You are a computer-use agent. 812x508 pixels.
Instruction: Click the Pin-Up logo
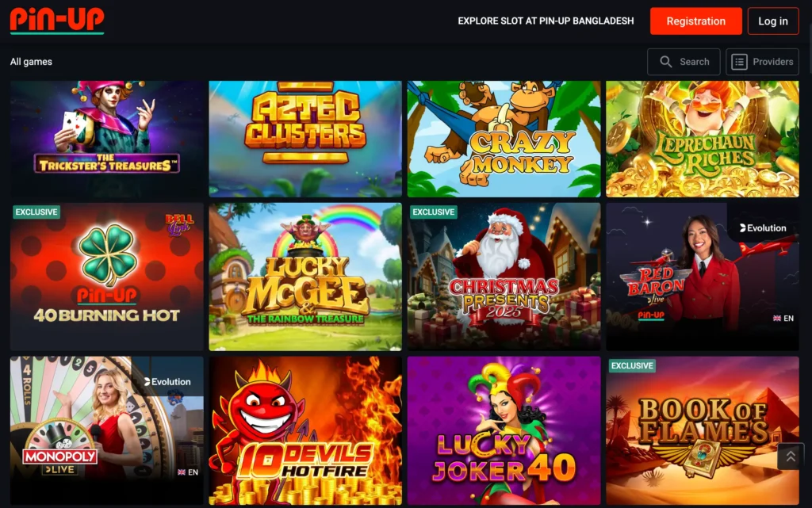[x=57, y=21]
